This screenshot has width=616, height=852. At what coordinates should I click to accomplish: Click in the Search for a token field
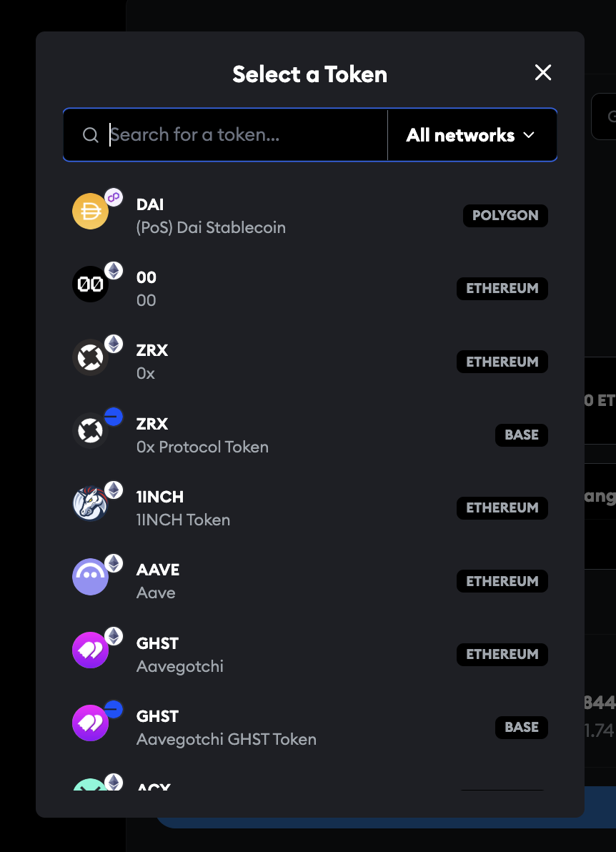coord(243,135)
